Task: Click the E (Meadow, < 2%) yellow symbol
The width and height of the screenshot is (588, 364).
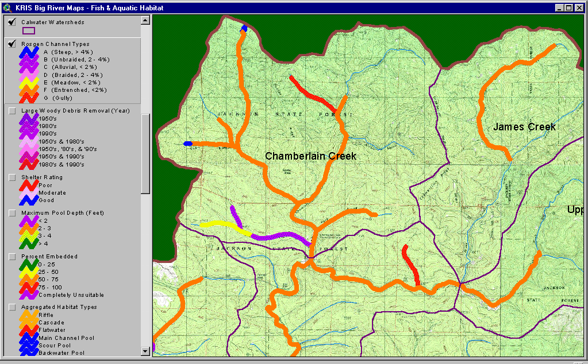Action: 29,82
